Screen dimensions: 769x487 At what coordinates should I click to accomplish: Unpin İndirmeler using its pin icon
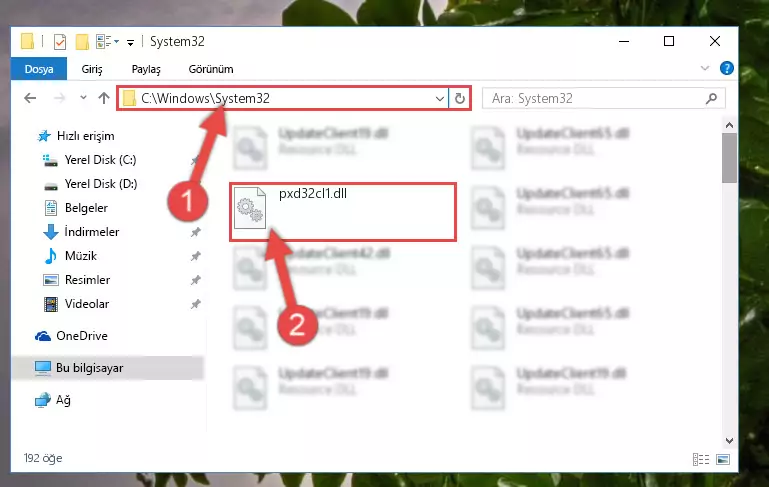point(196,232)
